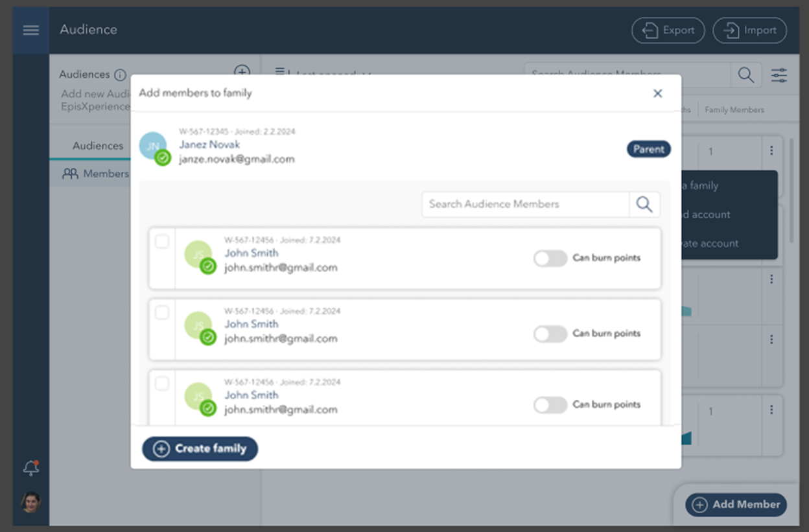Open the user profile avatar
Screen dimensions: 809x532
coord(30,502)
